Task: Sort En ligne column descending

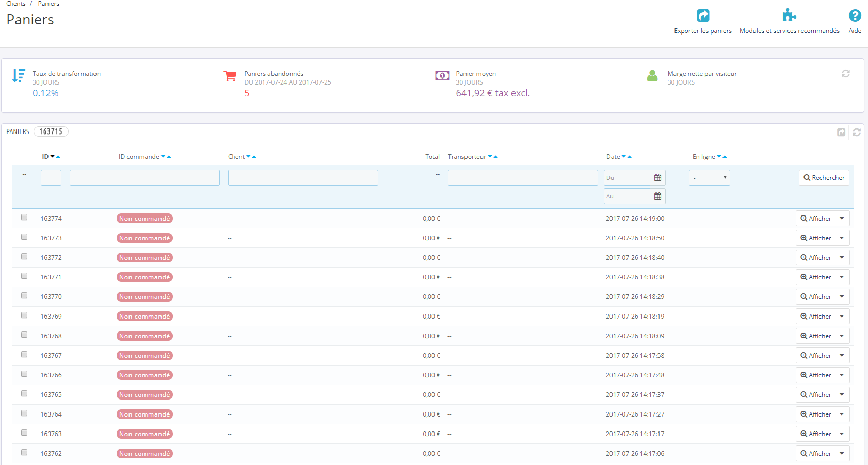Action: click(719, 157)
